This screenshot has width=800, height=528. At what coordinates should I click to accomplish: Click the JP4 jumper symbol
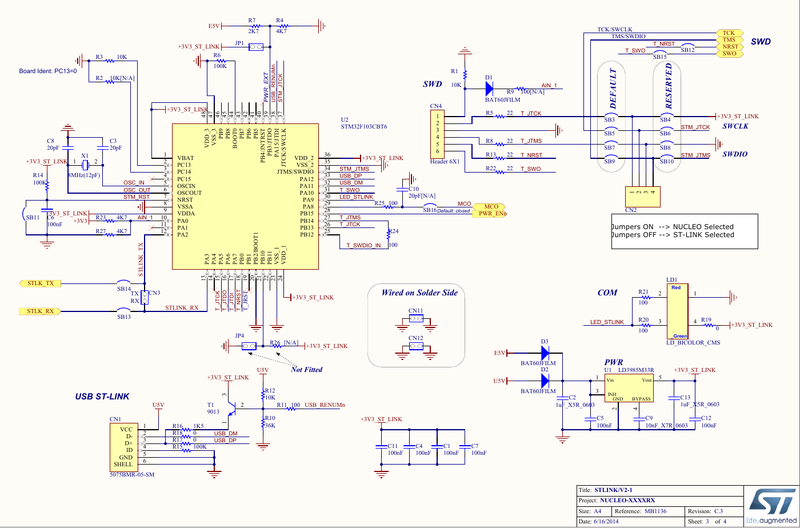(x=248, y=346)
